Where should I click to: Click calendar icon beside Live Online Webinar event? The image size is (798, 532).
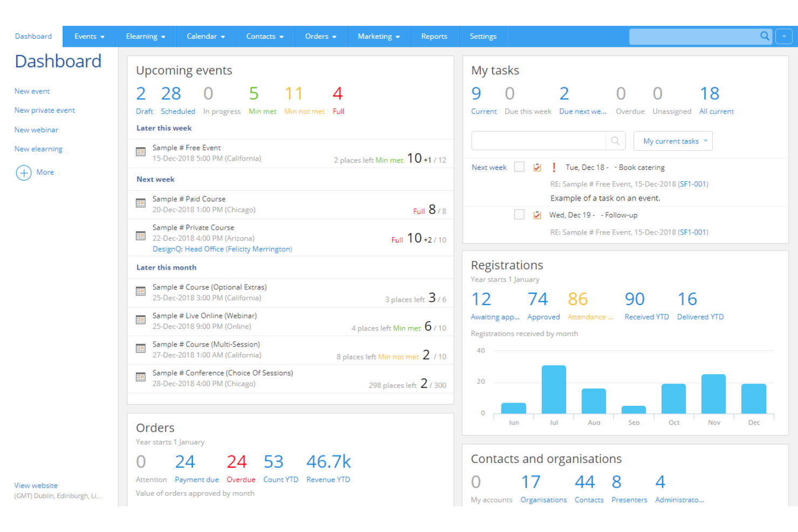click(x=141, y=320)
